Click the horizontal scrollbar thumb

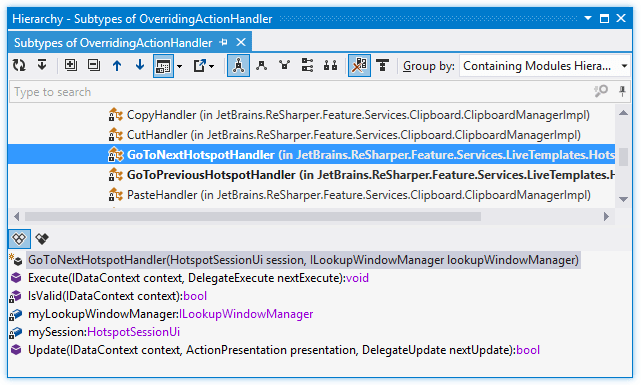click(253, 216)
